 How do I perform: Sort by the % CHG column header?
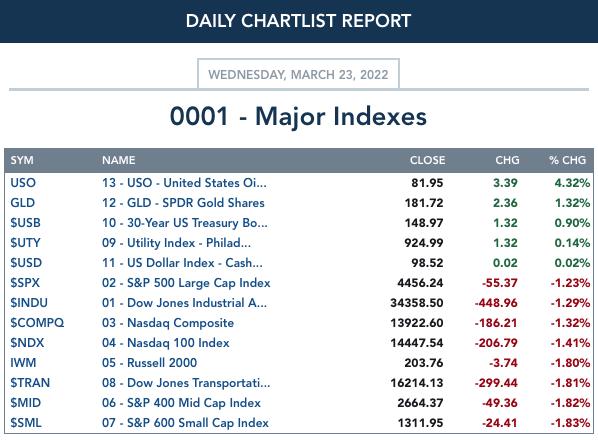567,160
